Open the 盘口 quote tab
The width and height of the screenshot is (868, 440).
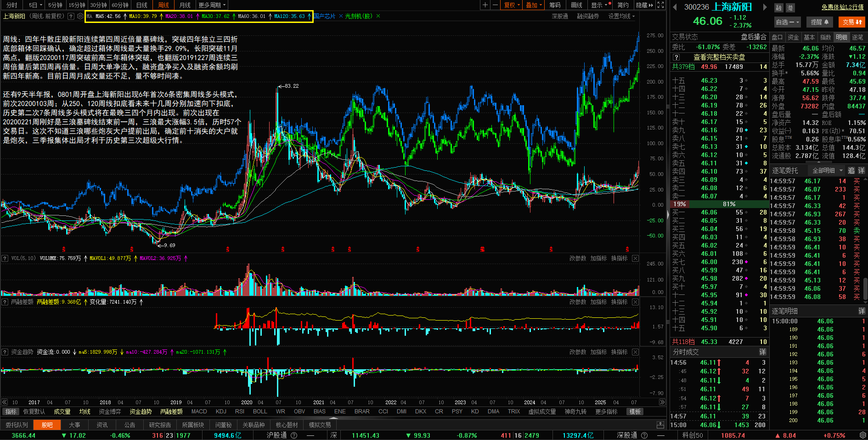click(777, 37)
